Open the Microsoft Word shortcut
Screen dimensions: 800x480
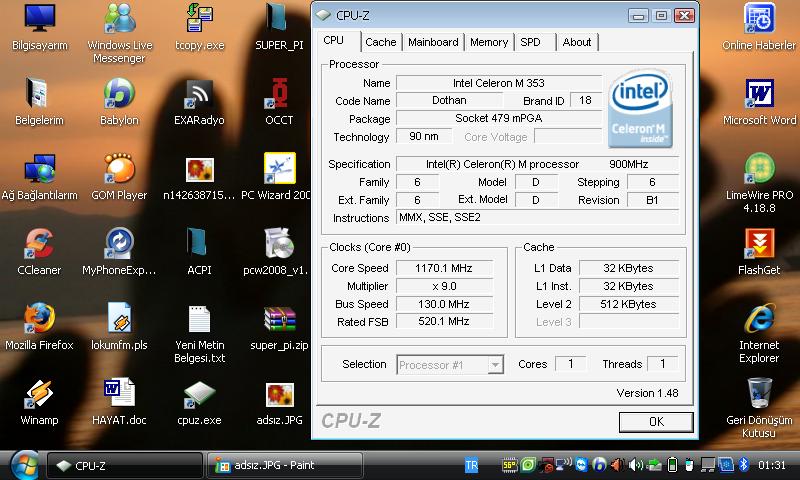pos(759,94)
